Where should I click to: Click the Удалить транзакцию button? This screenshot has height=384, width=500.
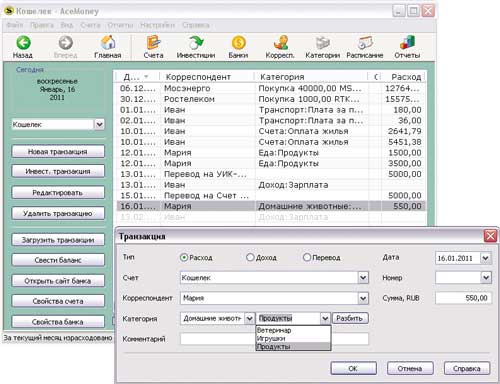(x=58, y=213)
